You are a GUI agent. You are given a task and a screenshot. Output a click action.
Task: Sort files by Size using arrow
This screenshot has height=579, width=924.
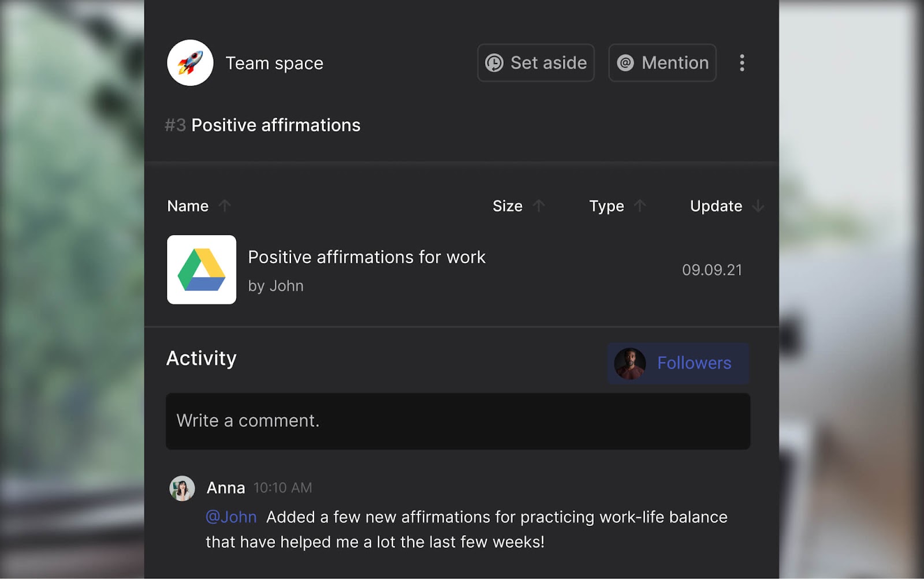click(x=539, y=206)
